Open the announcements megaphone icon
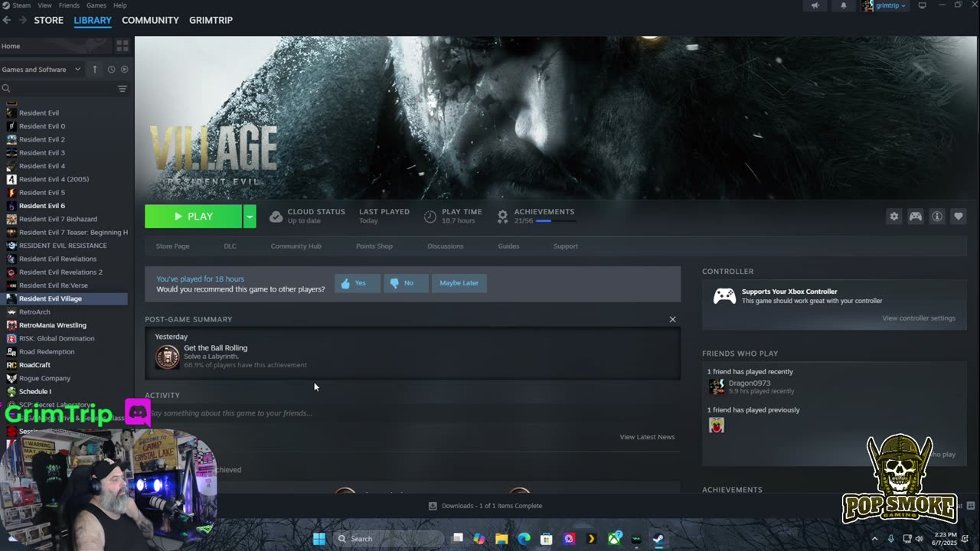The height and width of the screenshot is (551, 980). coord(815,5)
